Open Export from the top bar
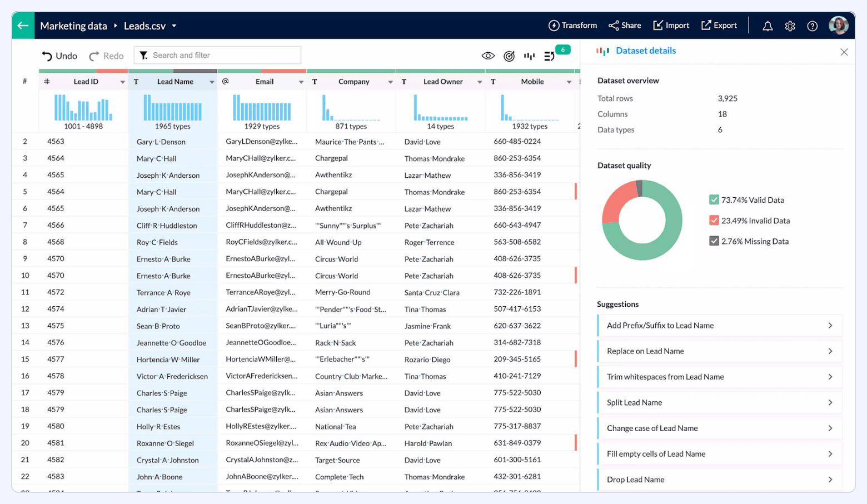 (x=719, y=25)
